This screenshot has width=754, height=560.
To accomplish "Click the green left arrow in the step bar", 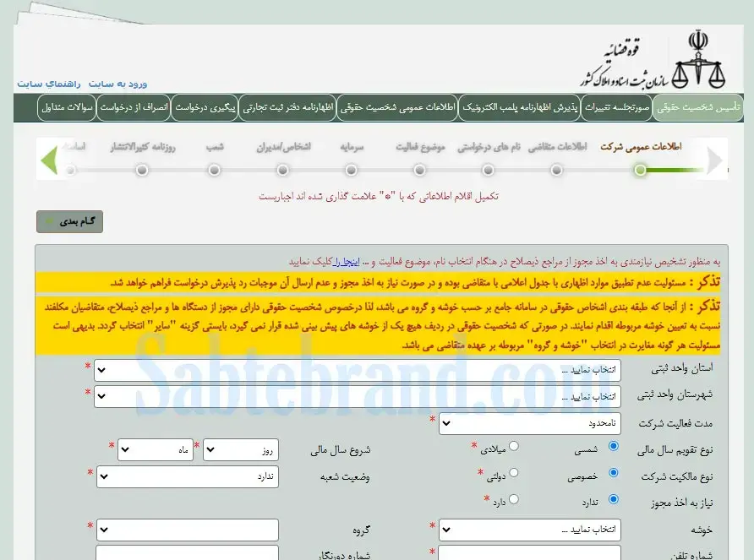I will [49, 160].
